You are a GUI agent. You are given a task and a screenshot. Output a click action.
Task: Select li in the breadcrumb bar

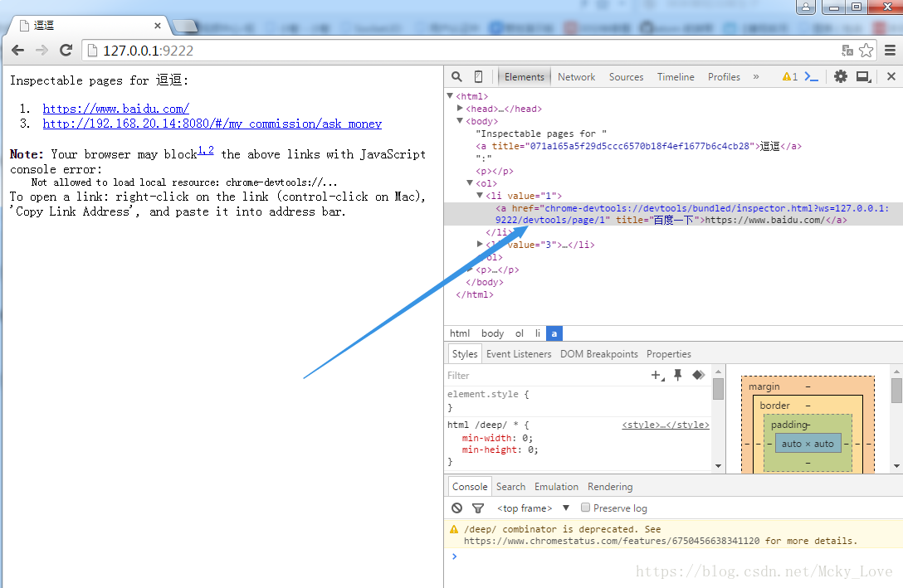(x=537, y=333)
